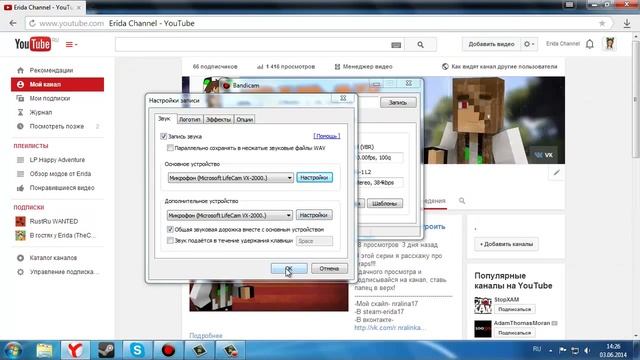This screenshot has width=640, height=360.
Task: Open the Дополнительное устройство microphone dropdown
Action: [x=229, y=215]
